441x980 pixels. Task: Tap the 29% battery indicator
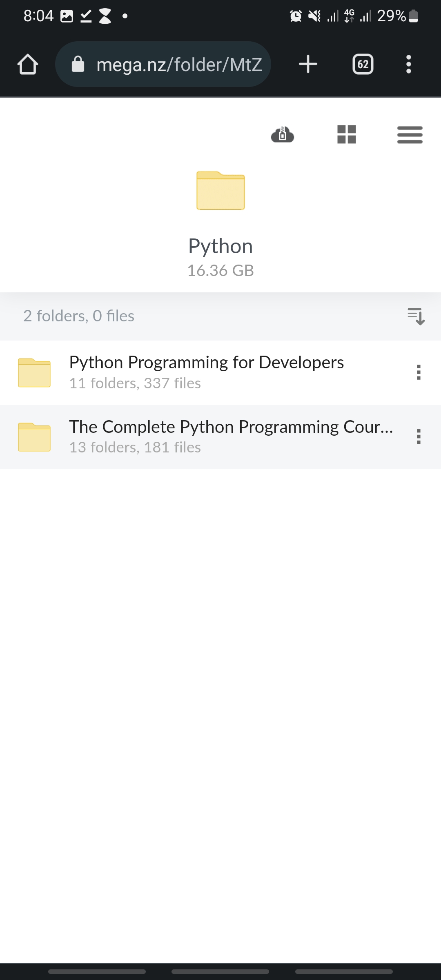(x=397, y=16)
